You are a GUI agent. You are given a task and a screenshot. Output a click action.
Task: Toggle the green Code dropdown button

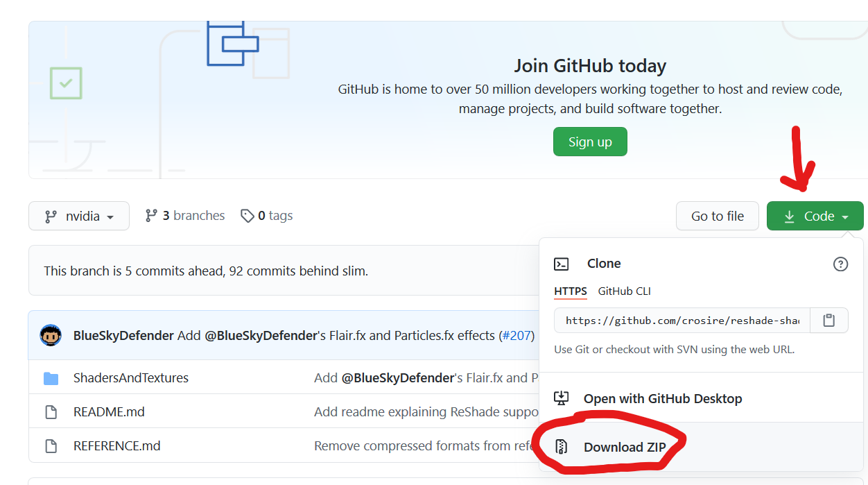(x=815, y=216)
